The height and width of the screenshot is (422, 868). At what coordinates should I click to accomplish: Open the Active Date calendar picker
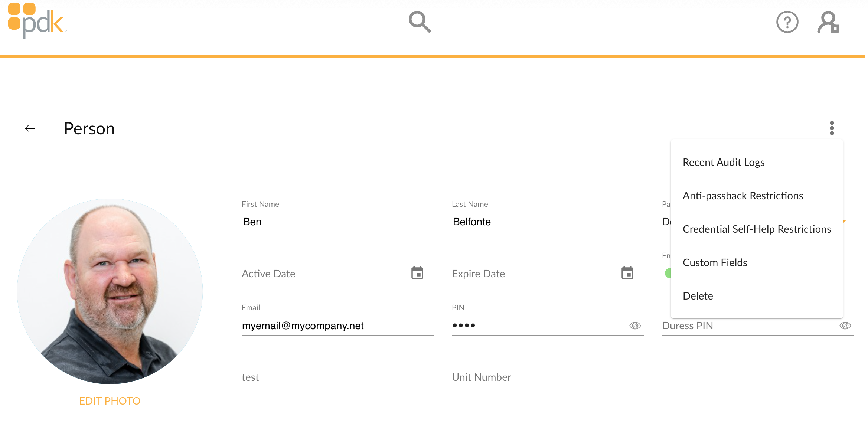[417, 273]
